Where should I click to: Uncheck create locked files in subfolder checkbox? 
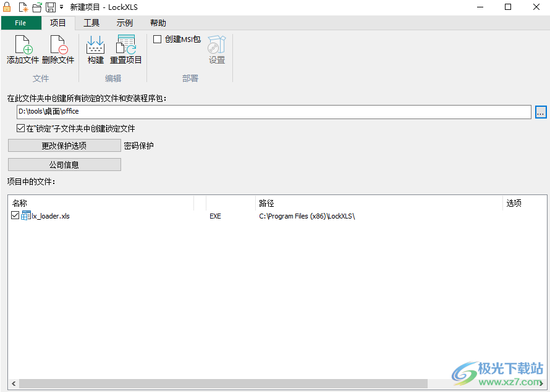coord(20,128)
